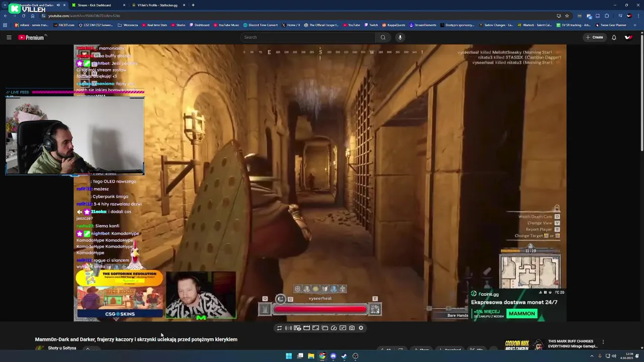This screenshot has width=644, height=362.
Task: Go back to previous page
Action: 5,16
